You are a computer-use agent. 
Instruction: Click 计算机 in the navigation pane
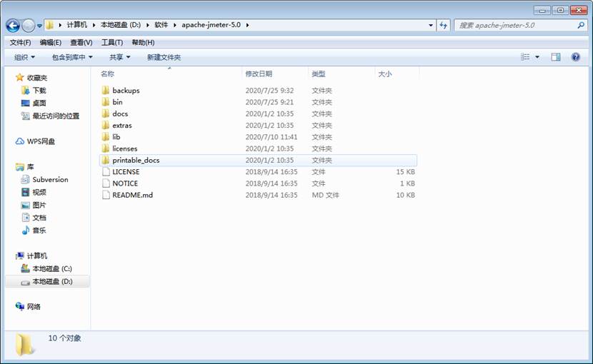pos(36,256)
